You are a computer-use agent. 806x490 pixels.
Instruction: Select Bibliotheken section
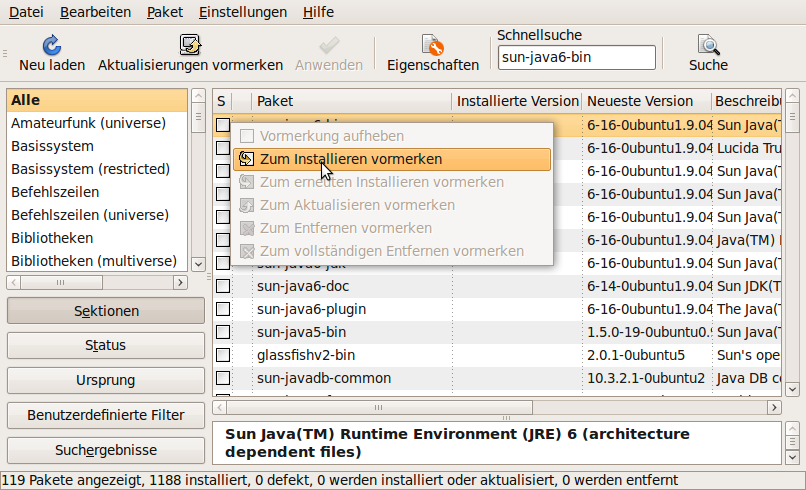pos(97,238)
